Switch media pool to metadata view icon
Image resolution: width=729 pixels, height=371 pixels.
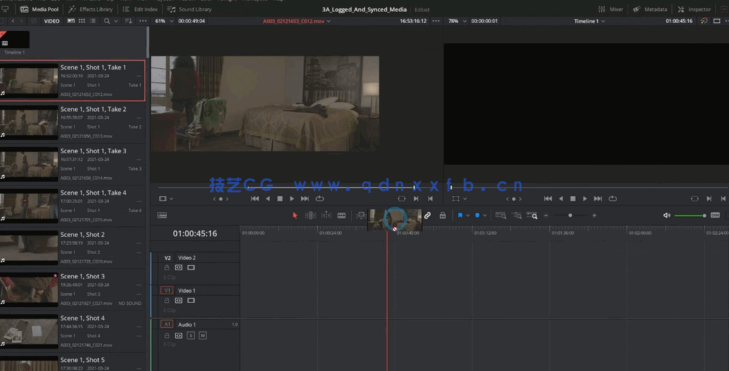71,21
